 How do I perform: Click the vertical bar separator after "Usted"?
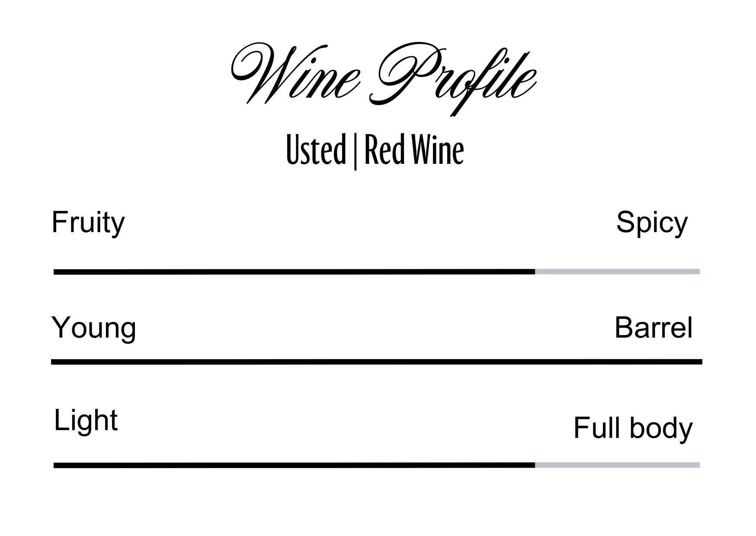pyautogui.click(x=355, y=151)
